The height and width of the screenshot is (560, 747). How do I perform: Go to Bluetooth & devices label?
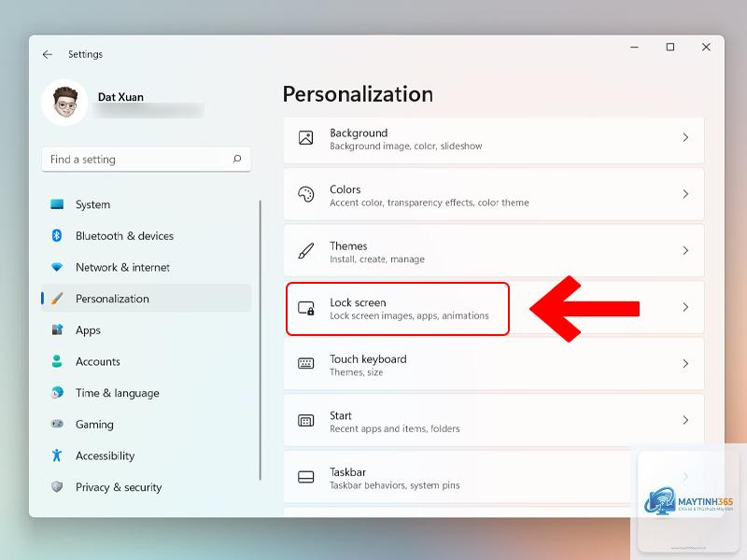(124, 236)
